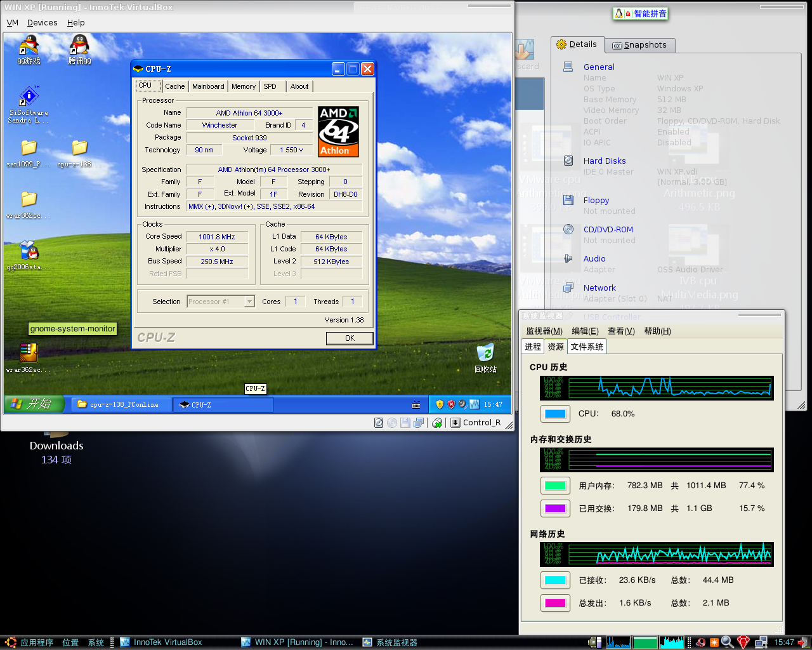Open the Devices menu
The image size is (812, 650).
[x=43, y=22]
